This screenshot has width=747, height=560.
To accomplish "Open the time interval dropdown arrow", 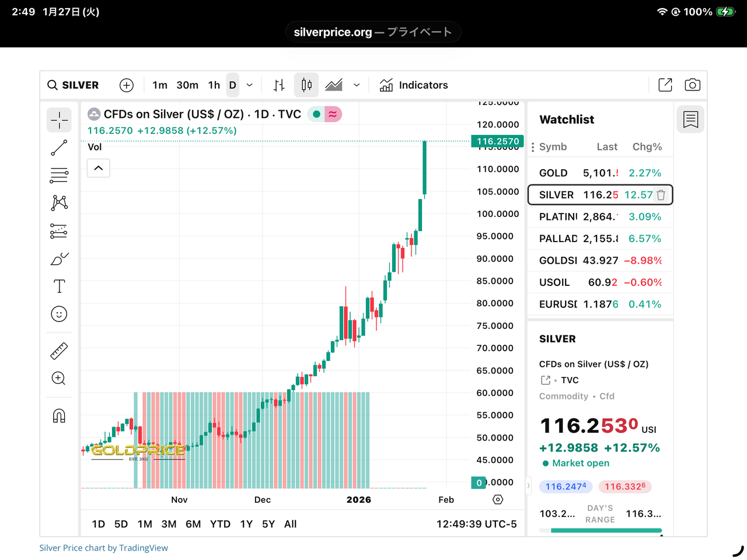I will (250, 85).
